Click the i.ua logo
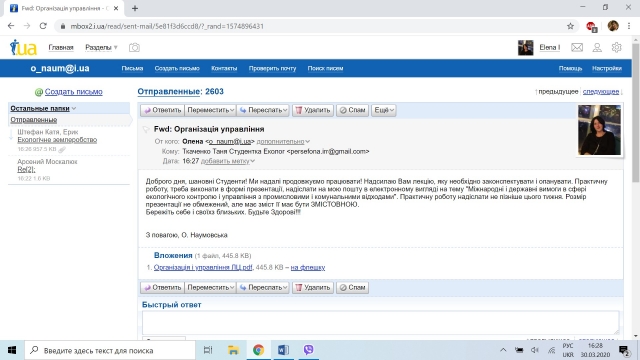The image size is (640, 360). [x=23, y=47]
